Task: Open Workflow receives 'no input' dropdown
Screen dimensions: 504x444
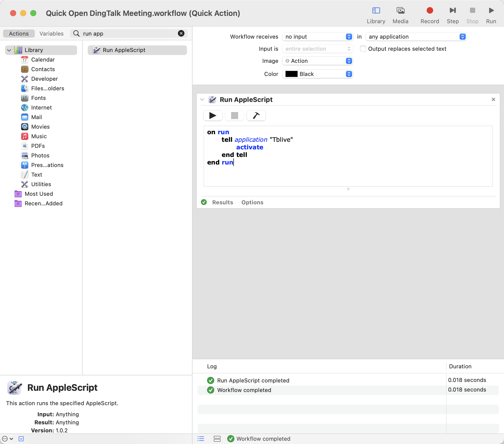Action: 318,37
